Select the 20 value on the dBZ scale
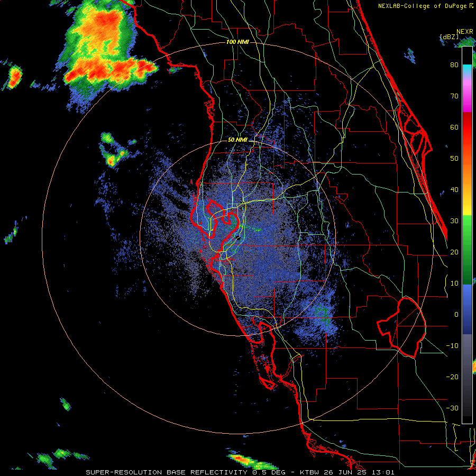The image size is (476, 476). point(454,252)
